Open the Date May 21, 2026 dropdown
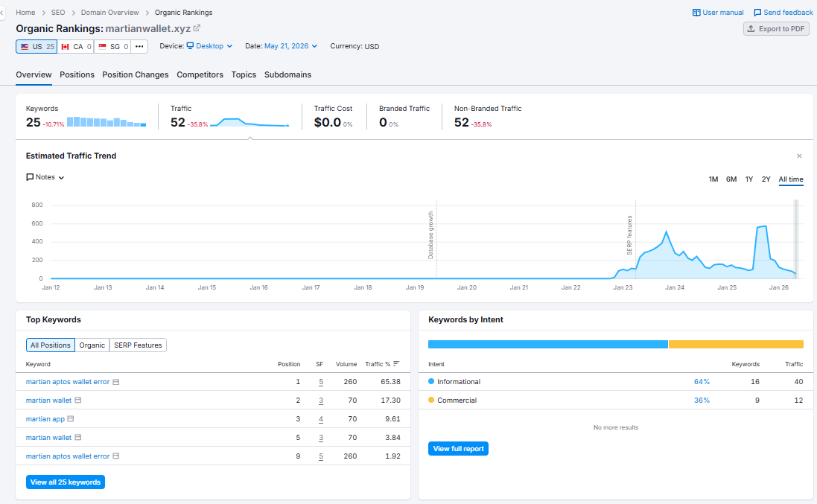 pos(290,46)
